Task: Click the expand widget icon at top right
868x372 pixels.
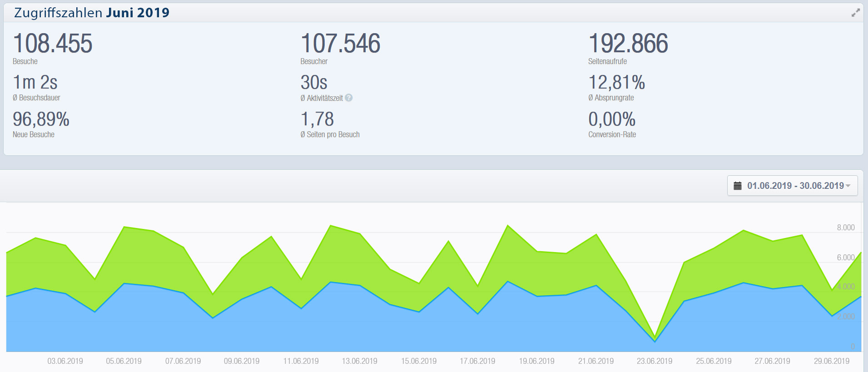Action: point(855,13)
